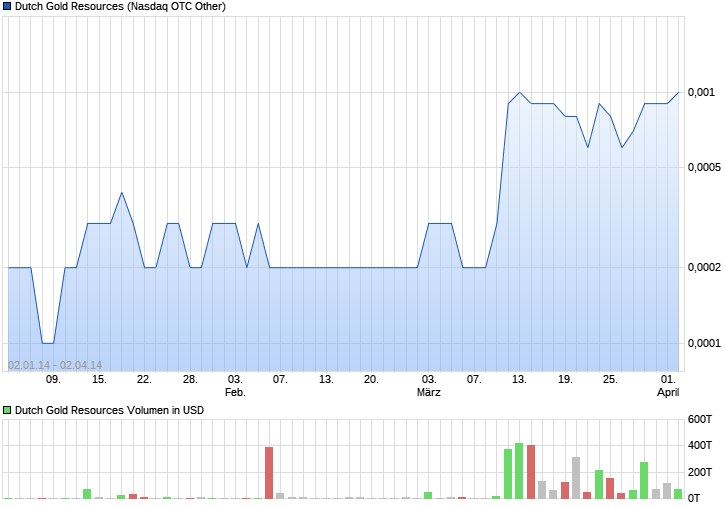Click the date axis label '15.'
The width and height of the screenshot is (726, 508).
pos(99,380)
